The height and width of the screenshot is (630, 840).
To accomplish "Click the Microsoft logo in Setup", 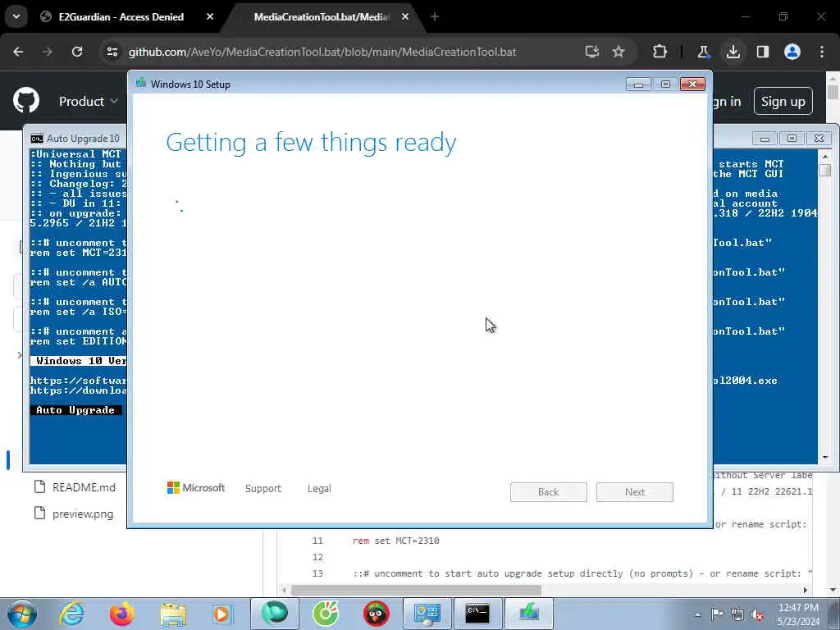I will pyautogui.click(x=196, y=487).
